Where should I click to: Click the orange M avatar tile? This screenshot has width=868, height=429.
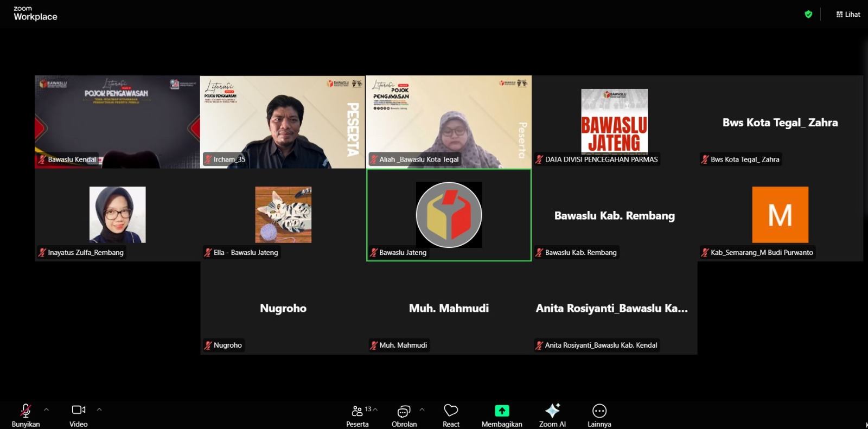pos(780,215)
